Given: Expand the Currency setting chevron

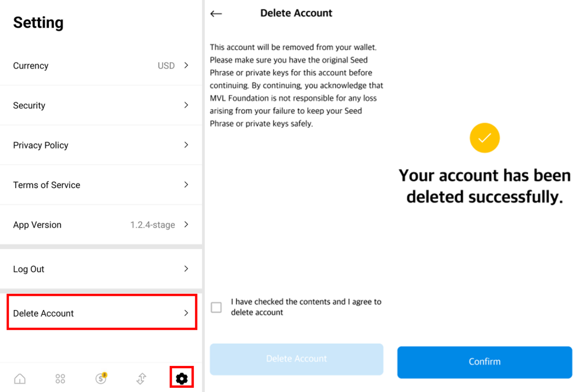Looking at the screenshot, I should 186,65.
